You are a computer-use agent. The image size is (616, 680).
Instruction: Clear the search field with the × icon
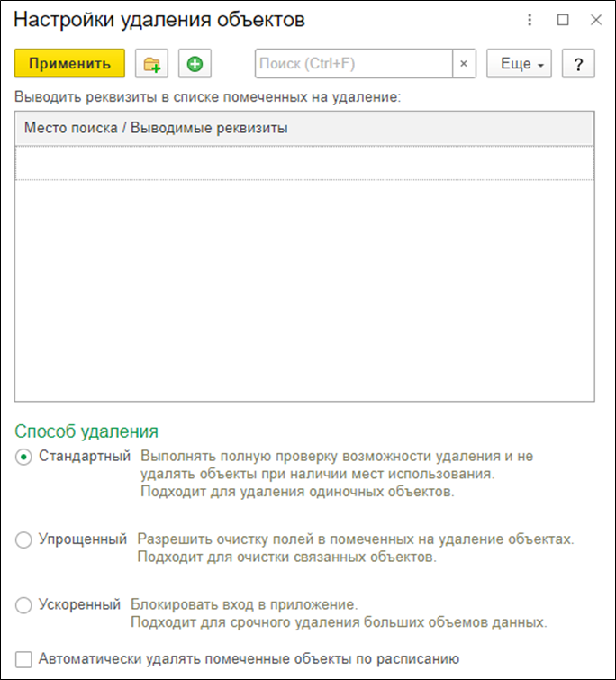click(x=464, y=64)
